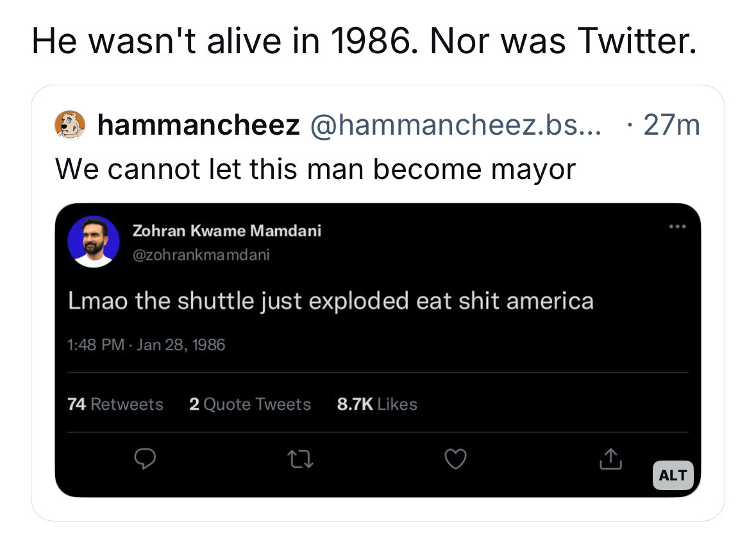Click the @zohrankmamdani handle
Image resolution: width=756 pixels, height=551 pixels.
click(x=201, y=255)
